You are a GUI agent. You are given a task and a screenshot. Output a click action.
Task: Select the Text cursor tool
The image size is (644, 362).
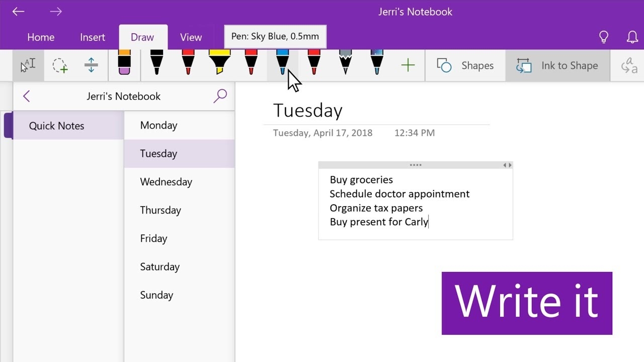(28, 65)
